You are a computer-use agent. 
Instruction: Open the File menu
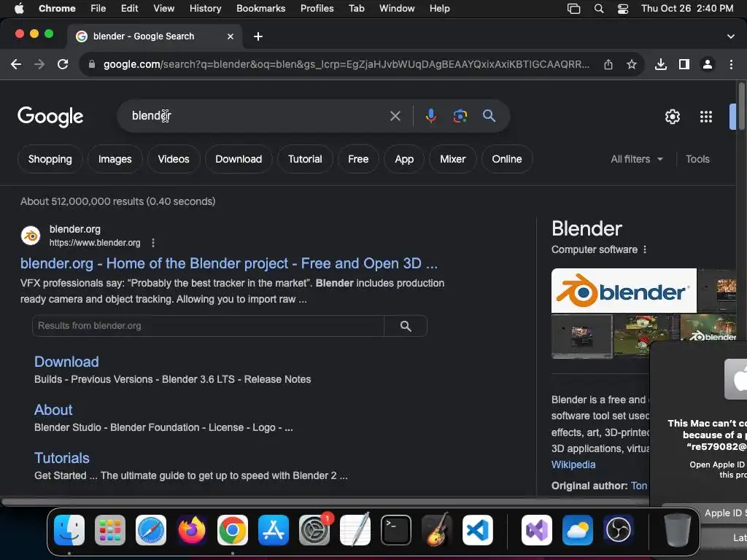(x=98, y=9)
